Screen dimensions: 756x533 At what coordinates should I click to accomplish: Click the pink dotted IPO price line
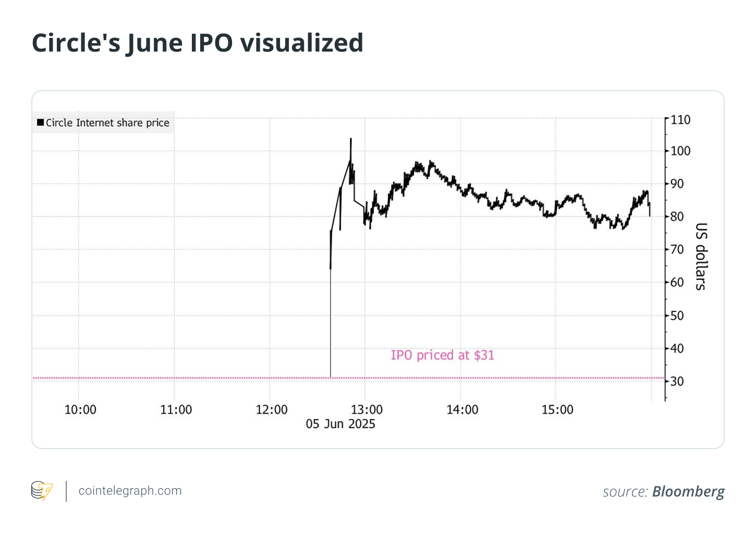pos(209,378)
